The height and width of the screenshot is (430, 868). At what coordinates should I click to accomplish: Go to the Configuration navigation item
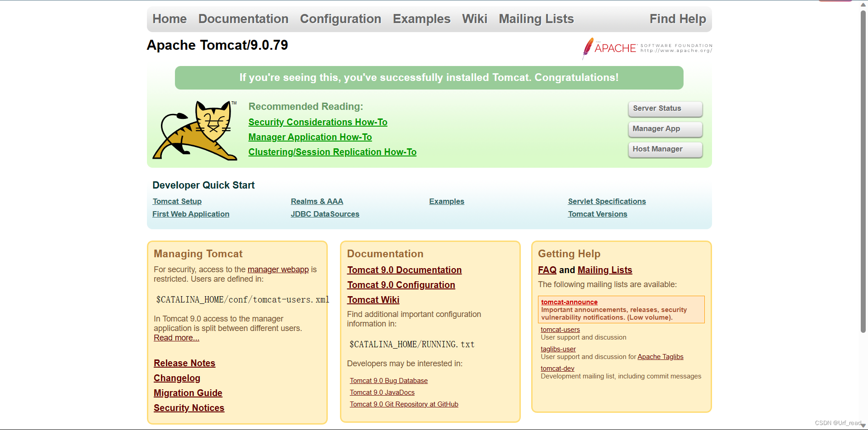point(340,19)
